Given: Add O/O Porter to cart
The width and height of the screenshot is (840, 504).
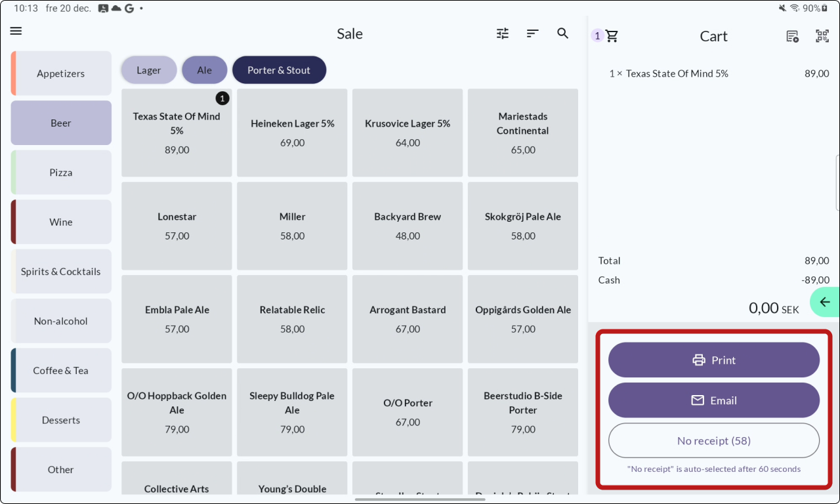Looking at the screenshot, I should point(408,412).
